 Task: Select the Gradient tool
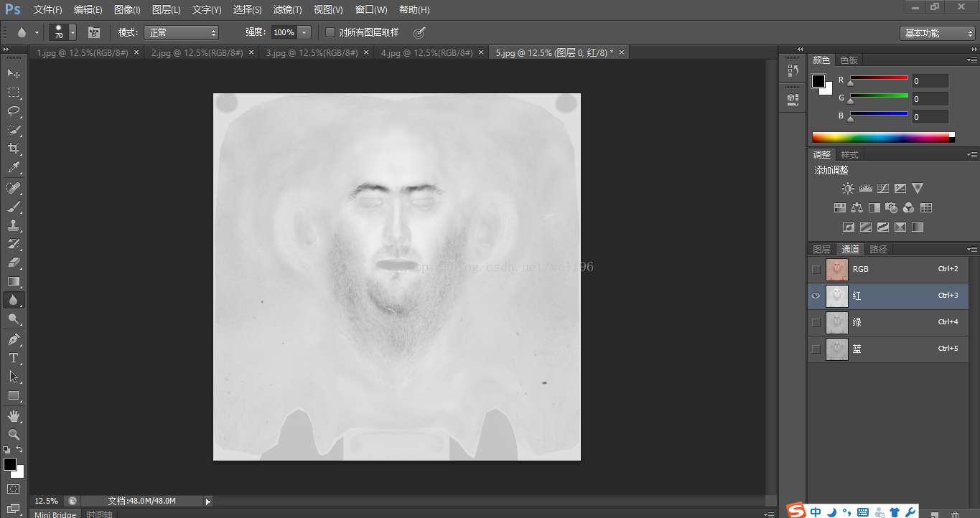point(14,281)
